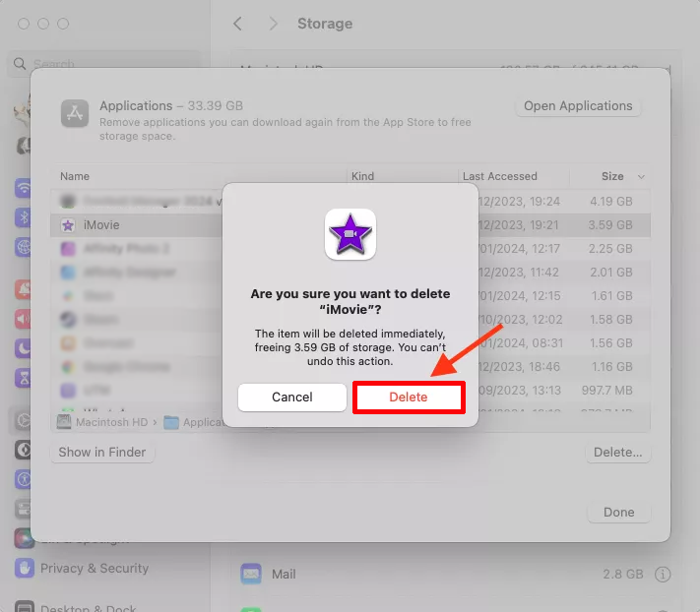The image size is (700, 612).
Task: Open Siri & Spotlight icon in sidebar
Action: pos(24,538)
